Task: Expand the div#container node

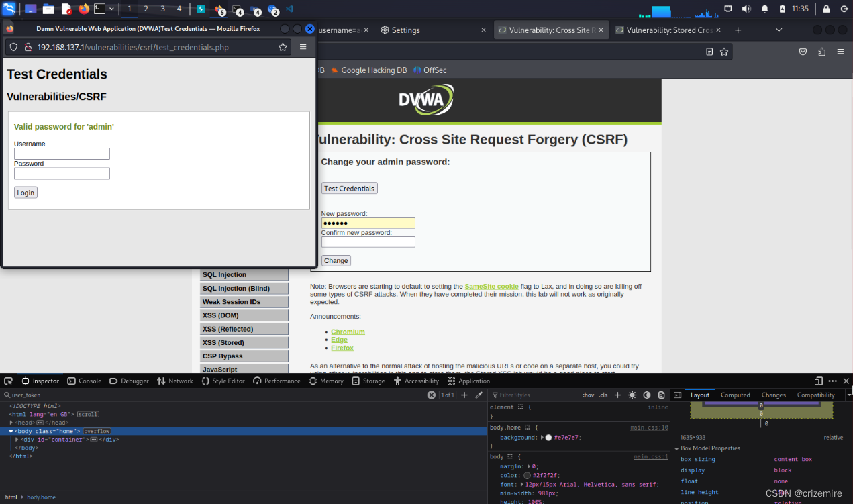Action: pyautogui.click(x=17, y=439)
